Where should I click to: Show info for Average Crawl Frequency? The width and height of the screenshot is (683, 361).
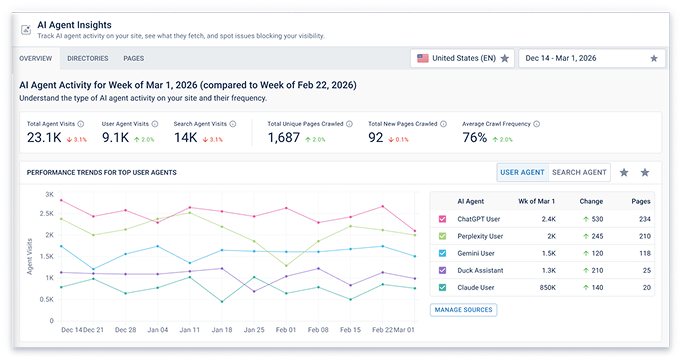(x=537, y=124)
